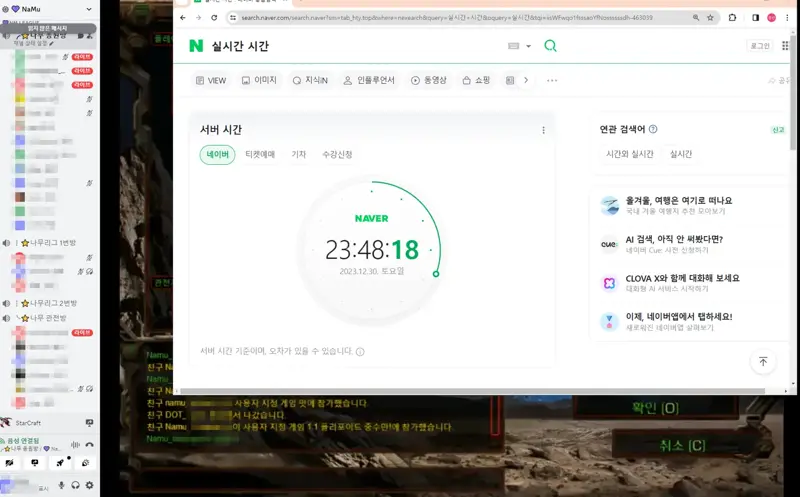
Task: Open server time widget kebab menu
Action: (x=543, y=130)
